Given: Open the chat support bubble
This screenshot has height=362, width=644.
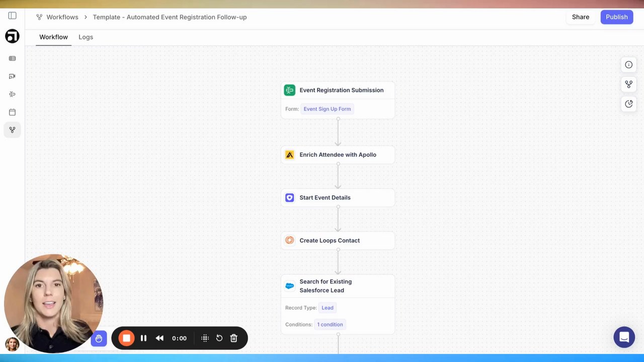Looking at the screenshot, I should 624,337.
